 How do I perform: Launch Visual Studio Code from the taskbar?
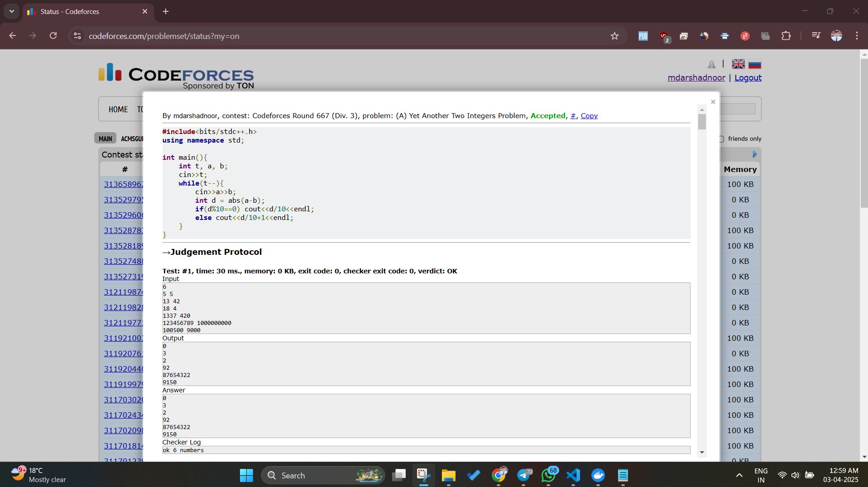pyautogui.click(x=572, y=475)
